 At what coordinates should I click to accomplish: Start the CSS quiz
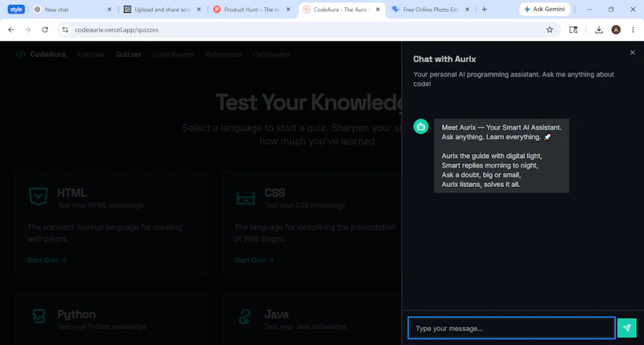(x=254, y=260)
